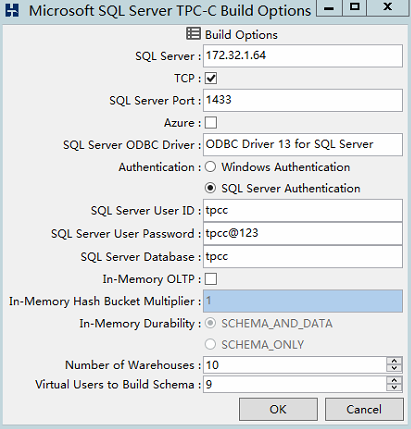The image size is (411, 429).
Task: Click the window title text
Action: (170, 11)
